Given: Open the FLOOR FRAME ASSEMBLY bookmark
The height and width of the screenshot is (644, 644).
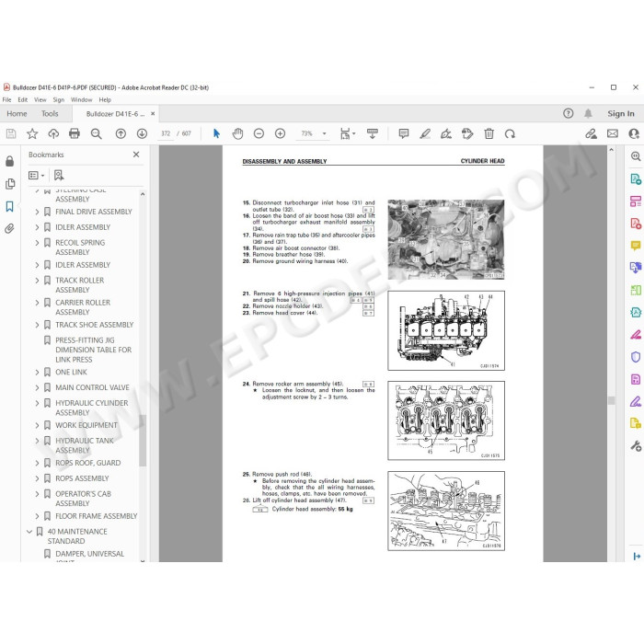Looking at the screenshot, I should coord(97,516).
